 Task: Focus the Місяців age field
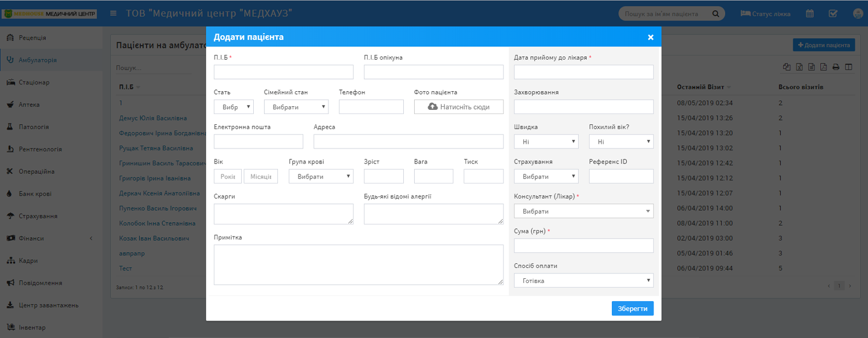[x=260, y=176]
